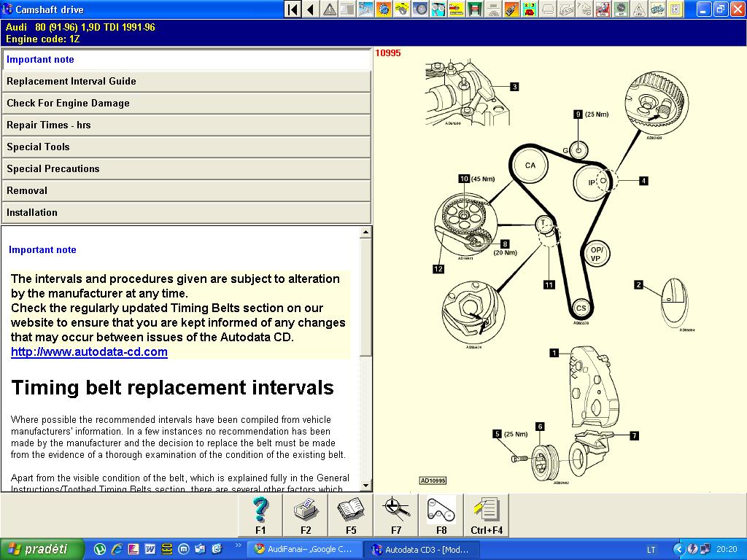Click the pradėti Start button
Image resolution: width=747 pixels, height=560 pixels.
tap(42, 550)
